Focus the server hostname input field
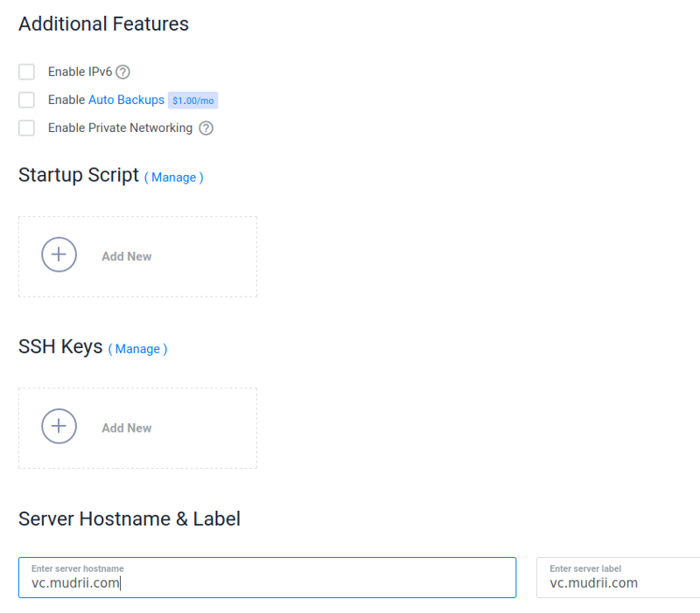Viewport: 700px width, 613px height. (x=267, y=583)
